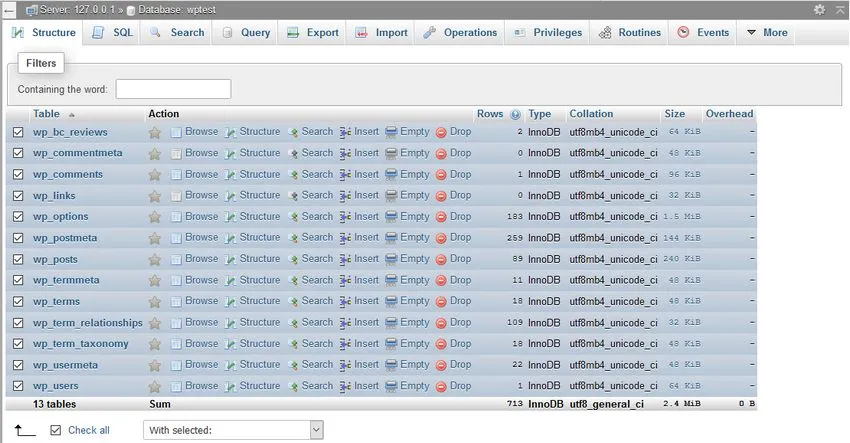This screenshot has height=443, width=850.
Task: Open the Routines tab
Action: 629,33
